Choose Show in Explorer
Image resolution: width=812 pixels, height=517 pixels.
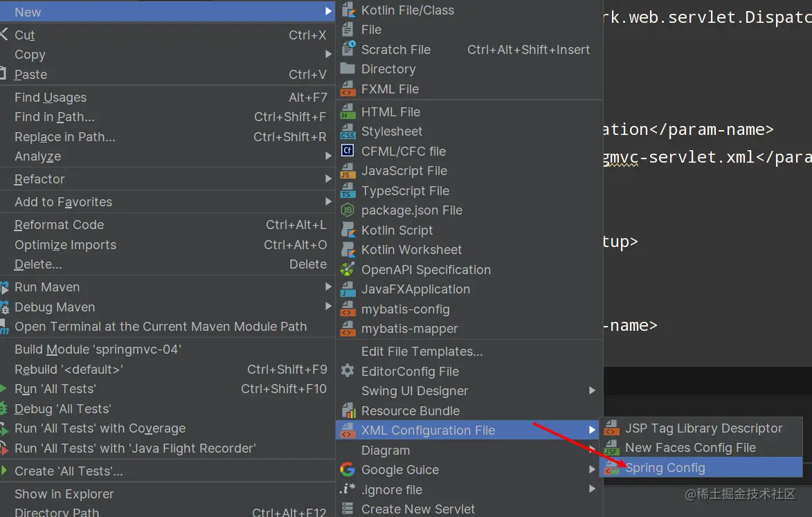click(x=167, y=494)
